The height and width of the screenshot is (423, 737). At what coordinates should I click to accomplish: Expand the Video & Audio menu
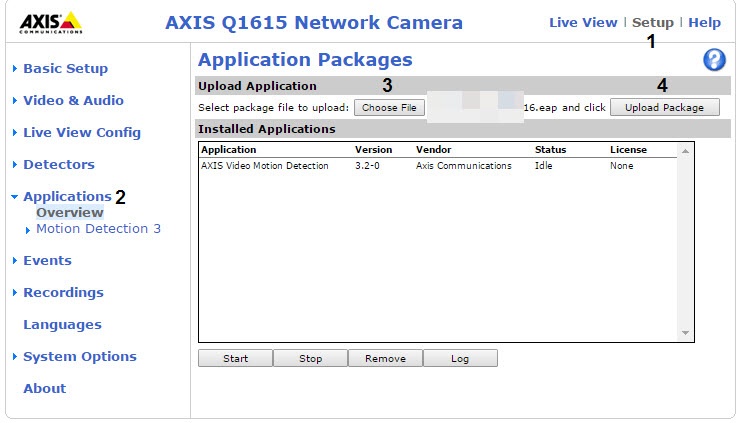(x=73, y=101)
